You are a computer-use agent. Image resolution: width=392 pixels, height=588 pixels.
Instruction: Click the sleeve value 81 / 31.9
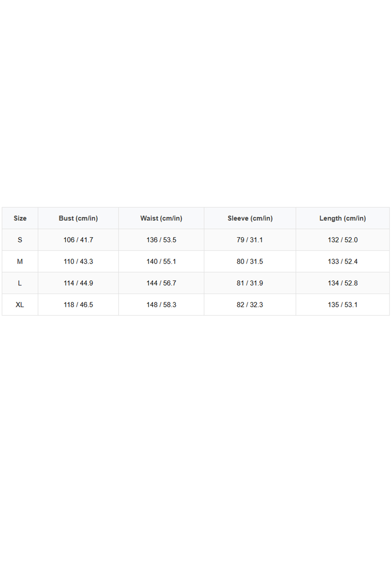tap(250, 283)
